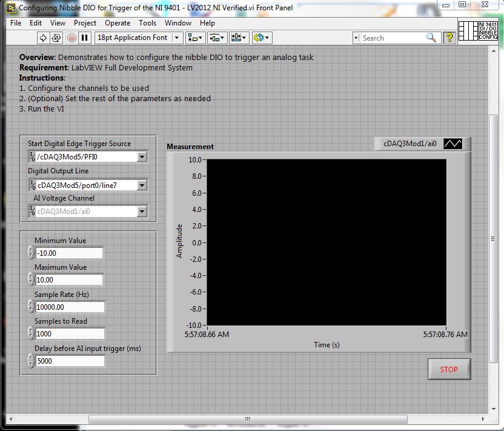Open the Tools menu
This screenshot has height=431, width=504.
pos(147,23)
